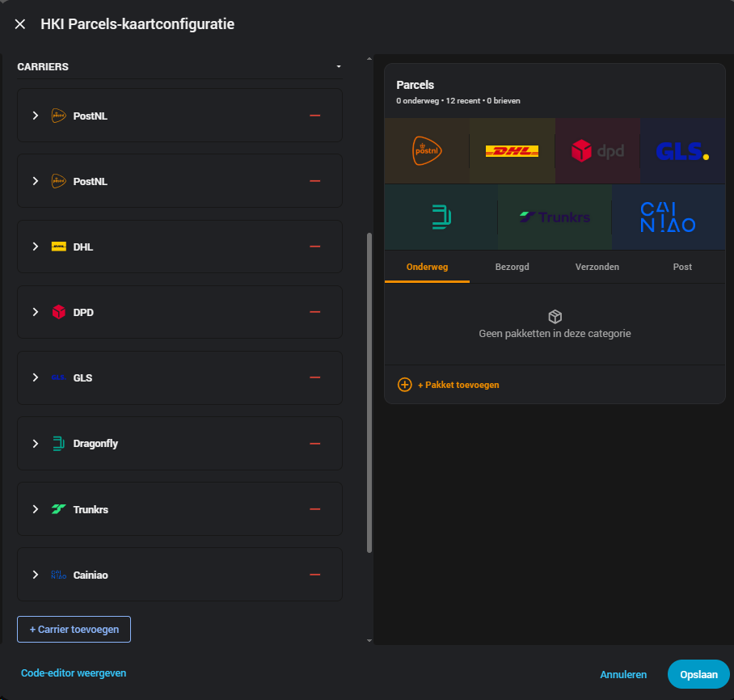Remove the Trunkrs carrier via minus icon
Viewport: 734px width, 700px height.
tap(315, 509)
